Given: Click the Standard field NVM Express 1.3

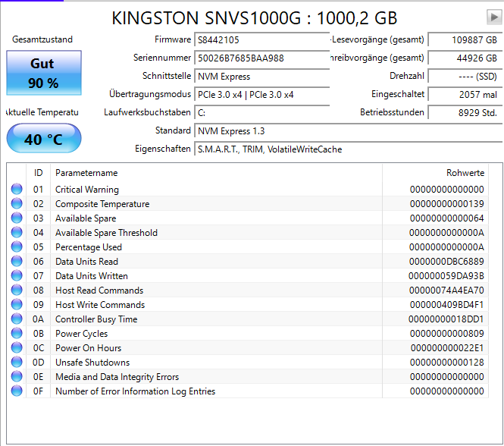Looking at the screenshot, I should tap(349, 131).
